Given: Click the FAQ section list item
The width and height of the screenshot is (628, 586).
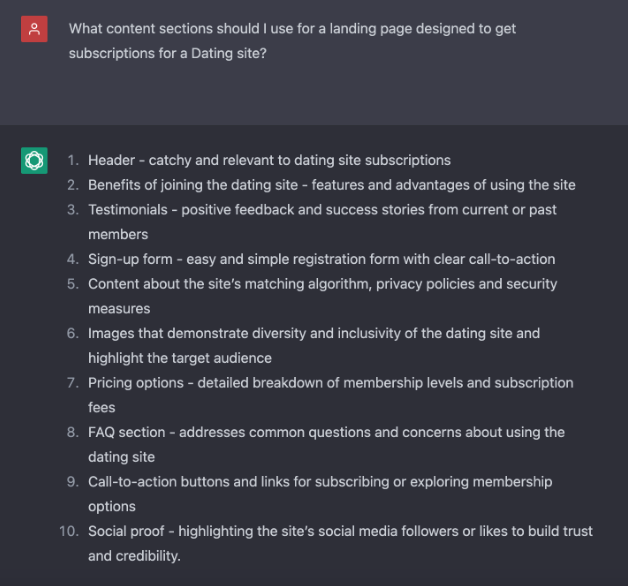Looking at the screenshot, I should pyautogui.click(x=326, y=445).
